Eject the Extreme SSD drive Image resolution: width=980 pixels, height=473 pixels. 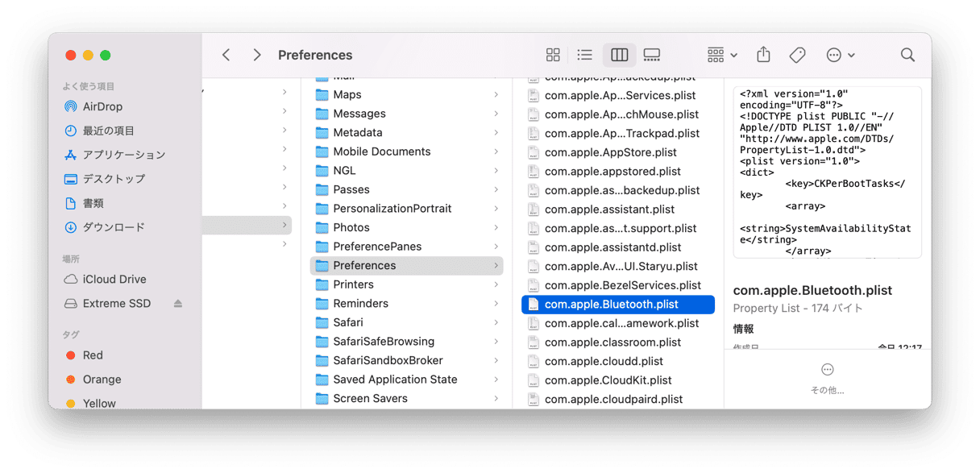[x=178, y=304]
